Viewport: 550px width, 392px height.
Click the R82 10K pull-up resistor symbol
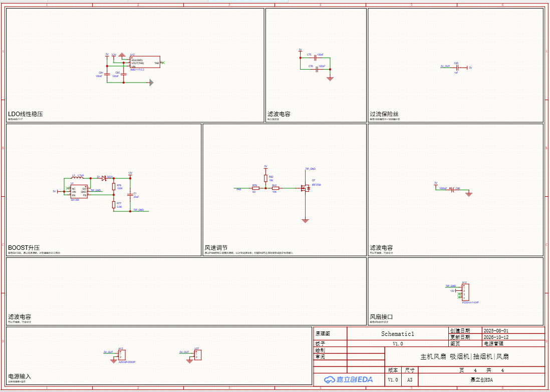(x=265, y=178)
